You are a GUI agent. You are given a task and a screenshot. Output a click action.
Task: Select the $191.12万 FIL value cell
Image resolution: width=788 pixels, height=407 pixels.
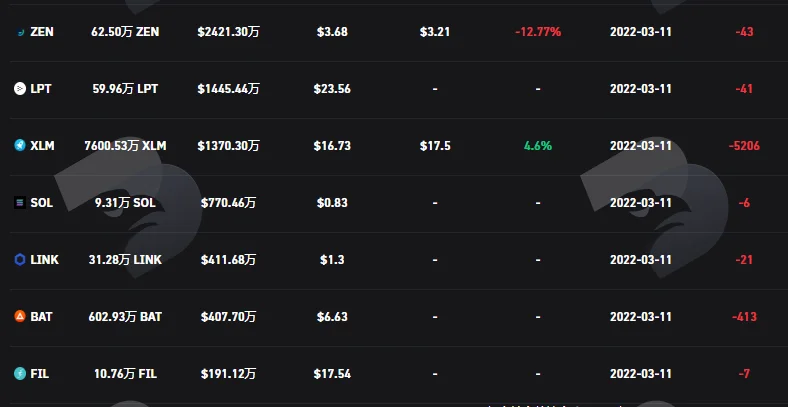(x=229, y=374)
